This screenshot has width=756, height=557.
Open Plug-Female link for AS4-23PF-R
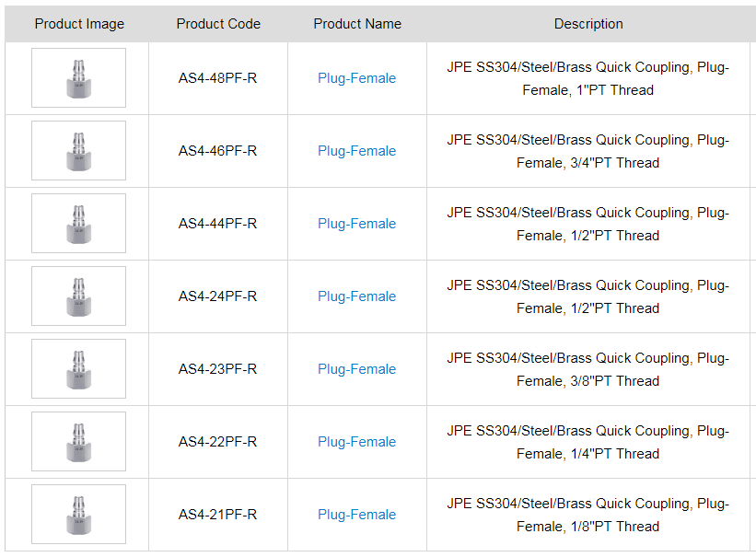coord(356,369)
